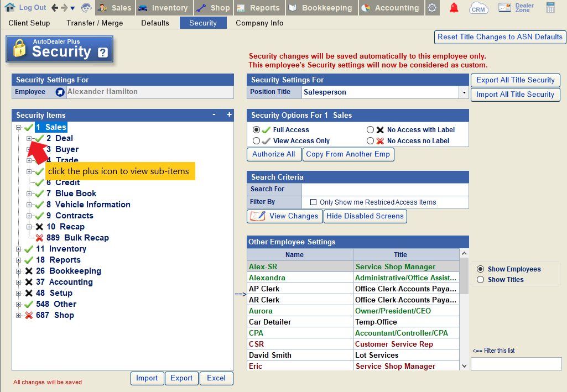The height and width of the screenshot is (392, 567).
Task: Click the Search For input field
Action: click(385, 189)
